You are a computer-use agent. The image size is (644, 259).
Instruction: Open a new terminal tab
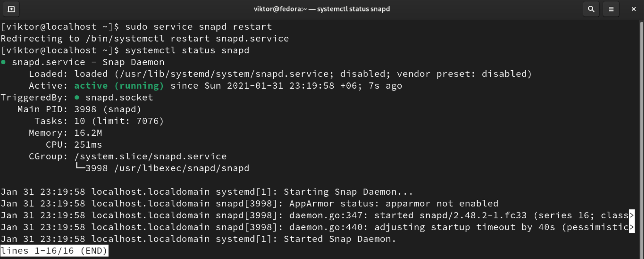point(11,9)
